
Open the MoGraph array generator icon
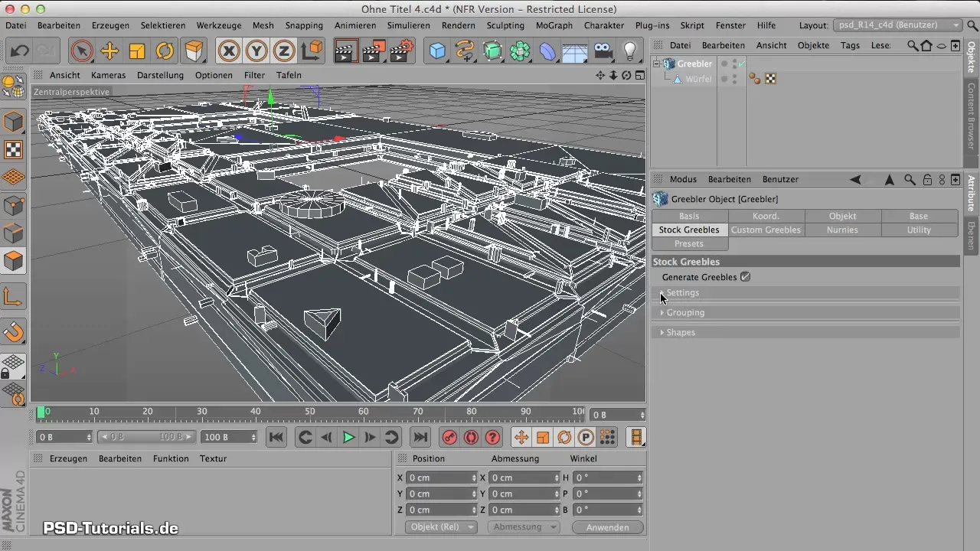pyautogui.click(x=520, y=51)
